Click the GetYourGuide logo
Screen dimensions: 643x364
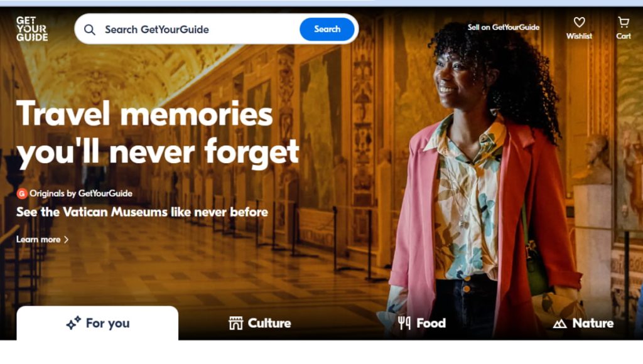pyautogui.click(x=32, y=29)
